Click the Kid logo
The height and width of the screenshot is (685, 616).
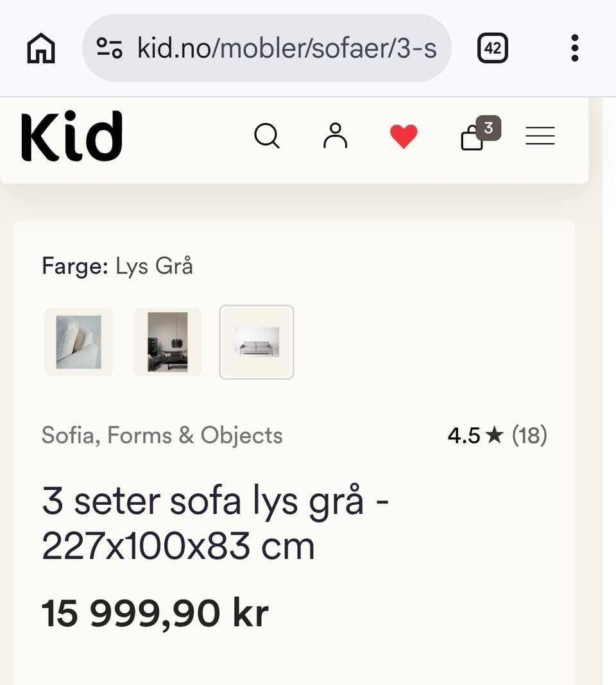tap(72, 135)
